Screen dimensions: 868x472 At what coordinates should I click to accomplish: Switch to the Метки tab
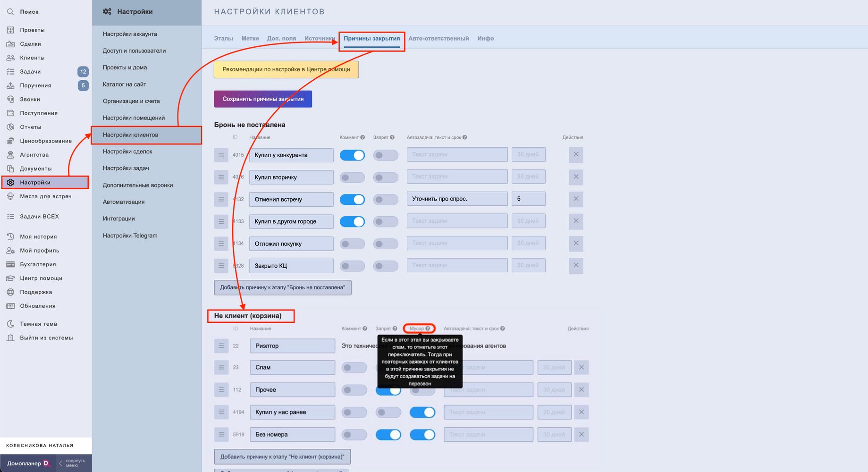[250, 39]
